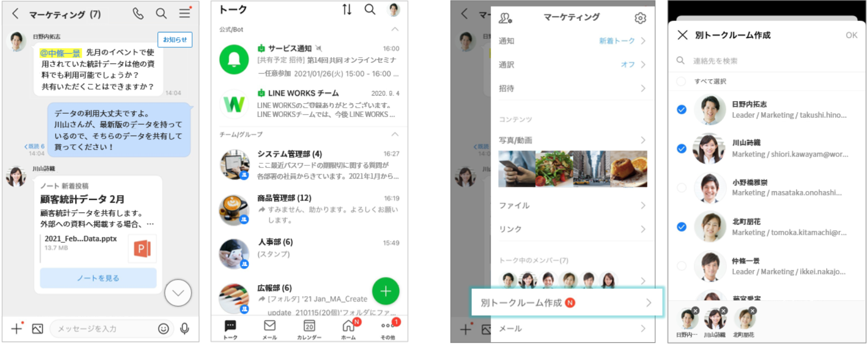Screen dimensions: 868x345
Task: Tap the invite members icon in the Marketing panel
Action: pos(505,18)
